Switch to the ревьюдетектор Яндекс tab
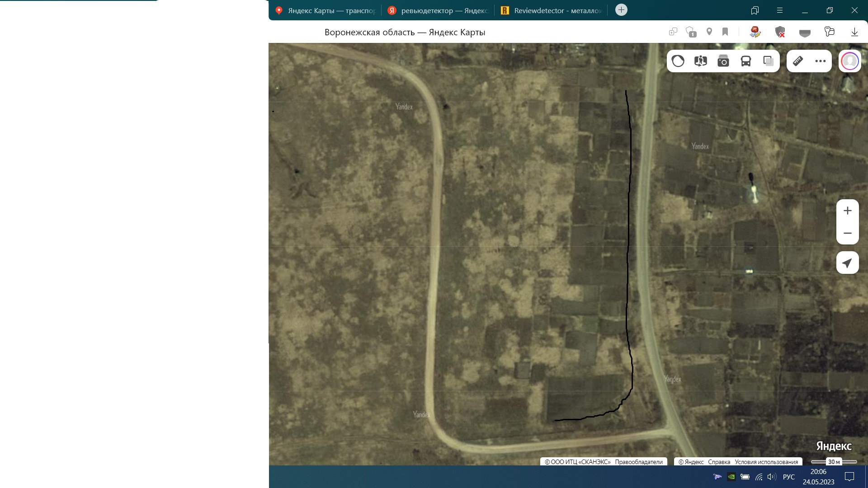868x488 pixels. point(439,10)
